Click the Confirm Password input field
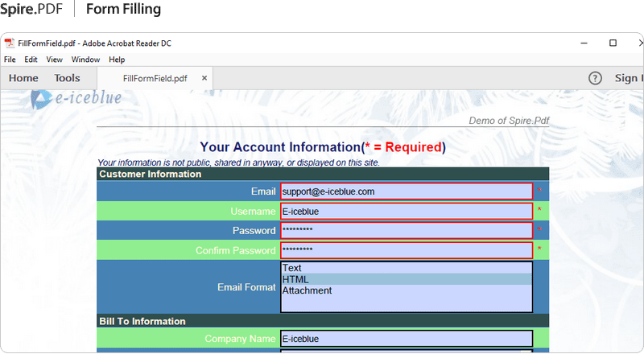Viewport: 644px width, 354px height. click(407, 250)
